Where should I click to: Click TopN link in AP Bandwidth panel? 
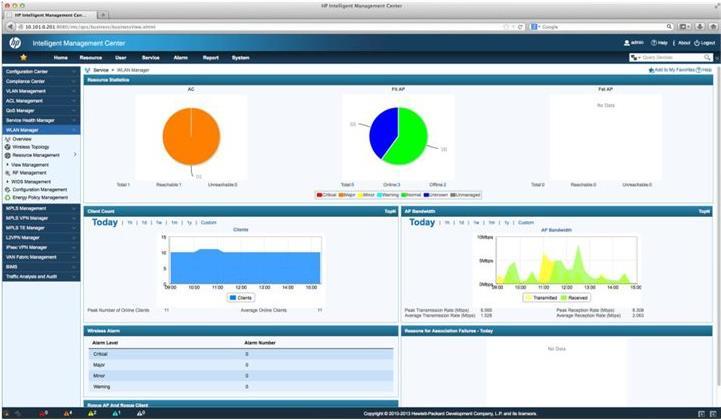(x=704, y=211)
